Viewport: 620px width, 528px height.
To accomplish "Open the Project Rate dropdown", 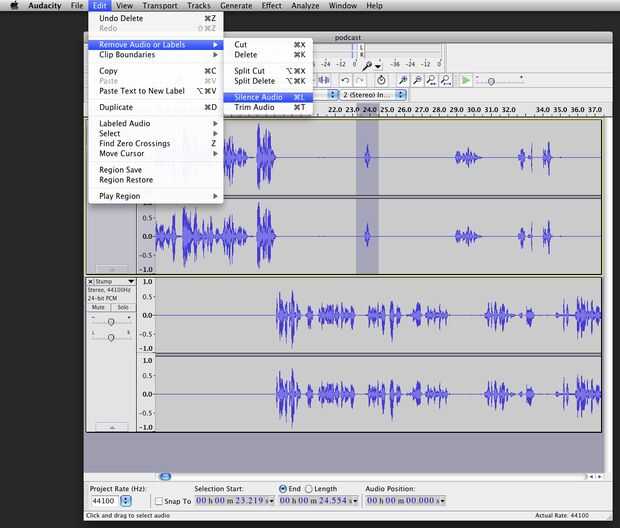I will [x=125, y=500].
